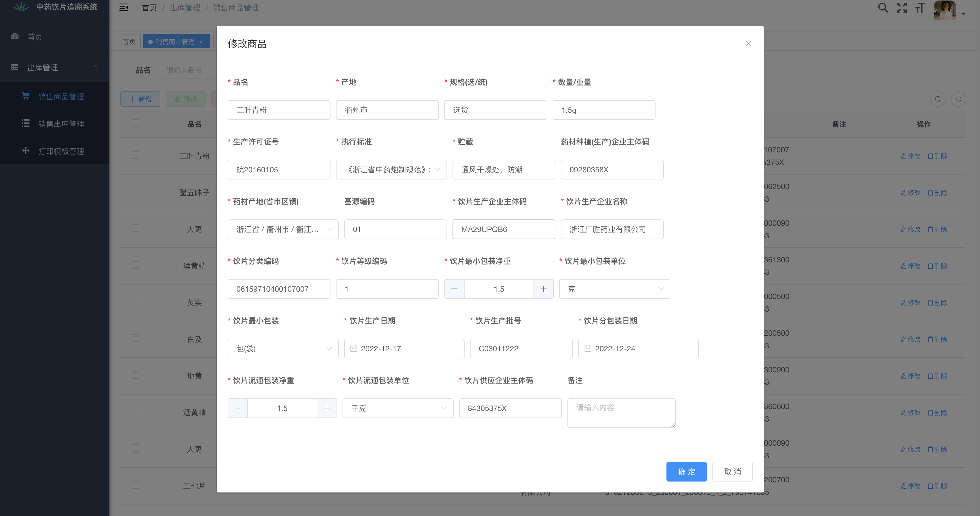Click the dashboard icon beside 首页 in sidebar

pyautogui.click(x=15, y=37)
